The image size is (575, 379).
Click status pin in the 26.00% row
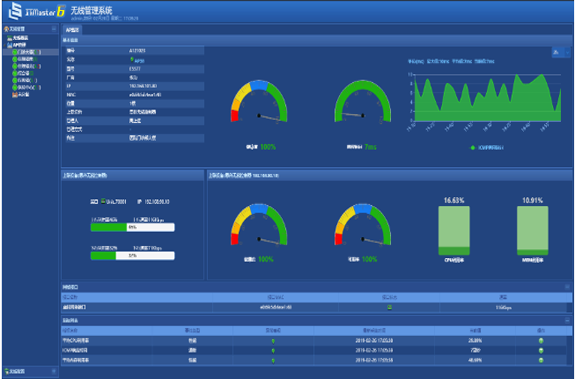pos(273,341)
